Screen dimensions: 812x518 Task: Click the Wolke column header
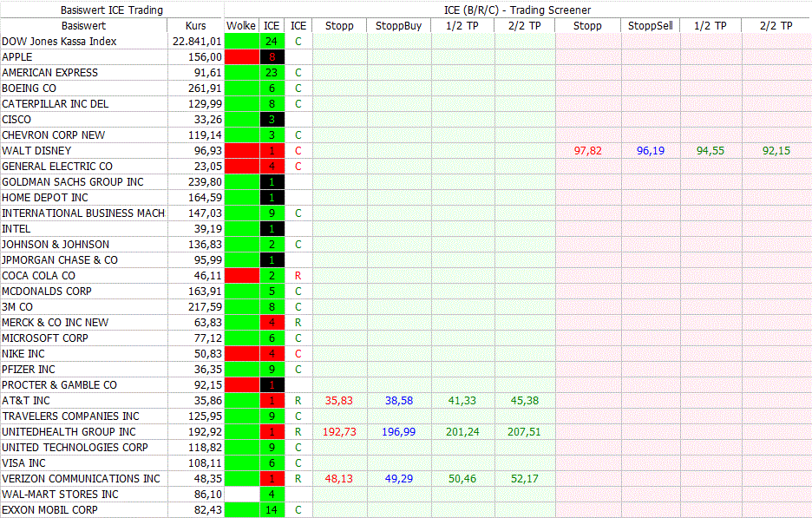241,26
